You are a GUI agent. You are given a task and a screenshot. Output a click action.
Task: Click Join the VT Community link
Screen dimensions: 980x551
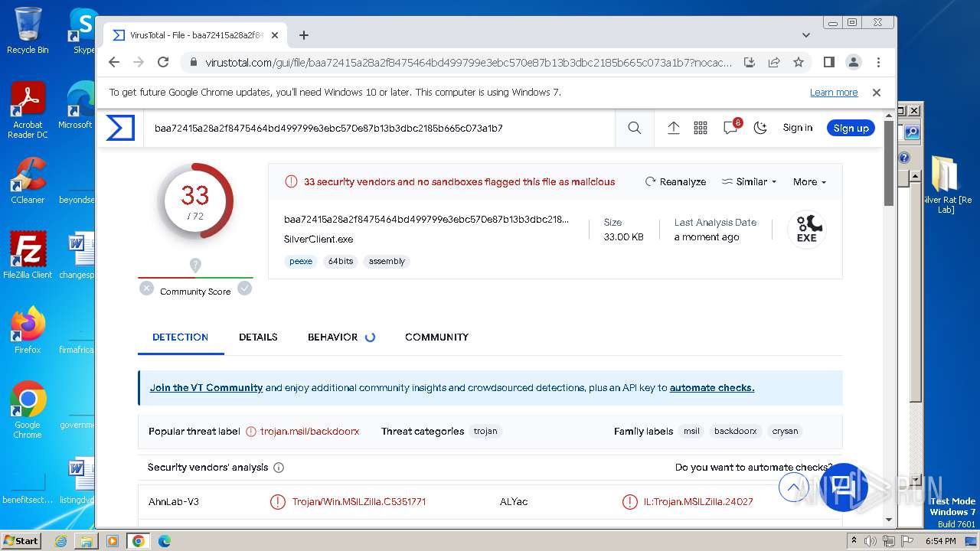[x=206, y=388]
